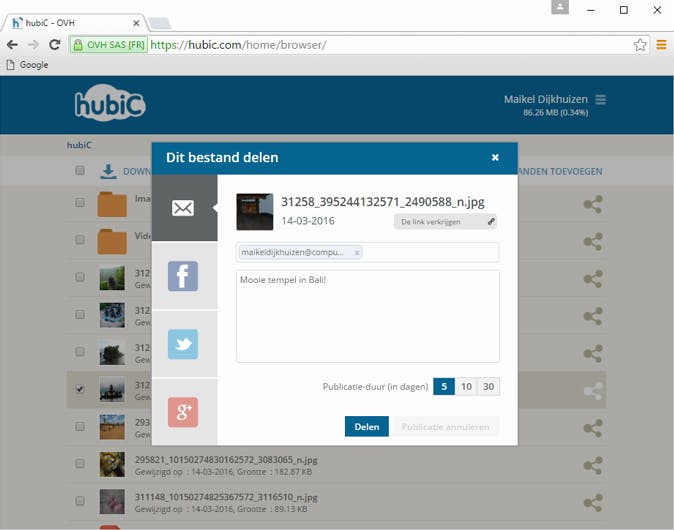Click share icon for '293' file row
The height and width of the screenshot is (530, 674).
coord(593,428)
